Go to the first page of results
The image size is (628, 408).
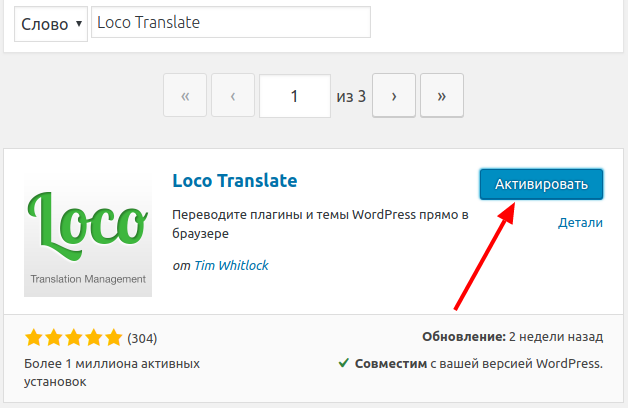(185, 97)
